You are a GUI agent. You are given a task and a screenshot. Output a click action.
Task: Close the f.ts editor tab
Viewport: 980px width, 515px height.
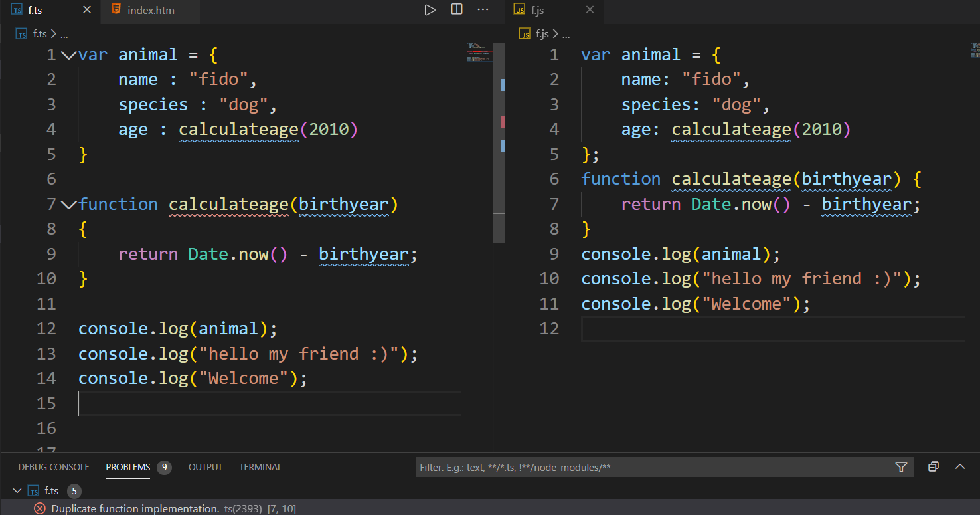(x=86, y=10)
